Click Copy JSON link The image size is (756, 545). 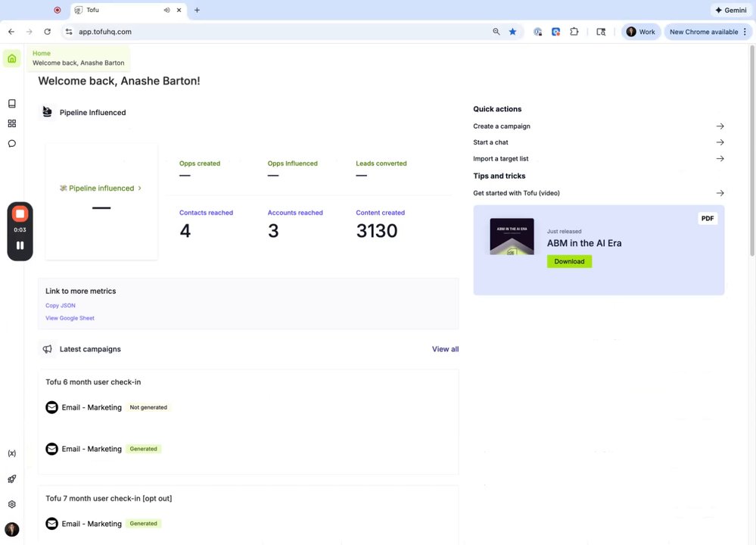click(61, 306)
